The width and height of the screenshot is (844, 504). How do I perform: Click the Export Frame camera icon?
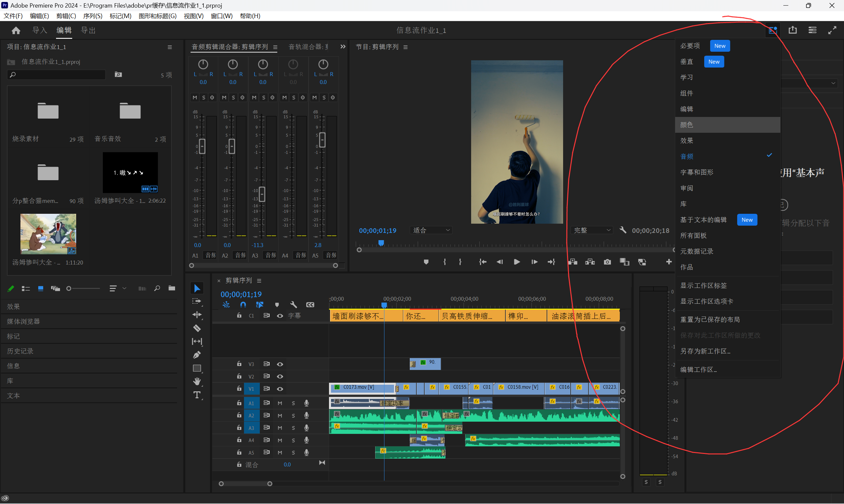tap(607, 262)
